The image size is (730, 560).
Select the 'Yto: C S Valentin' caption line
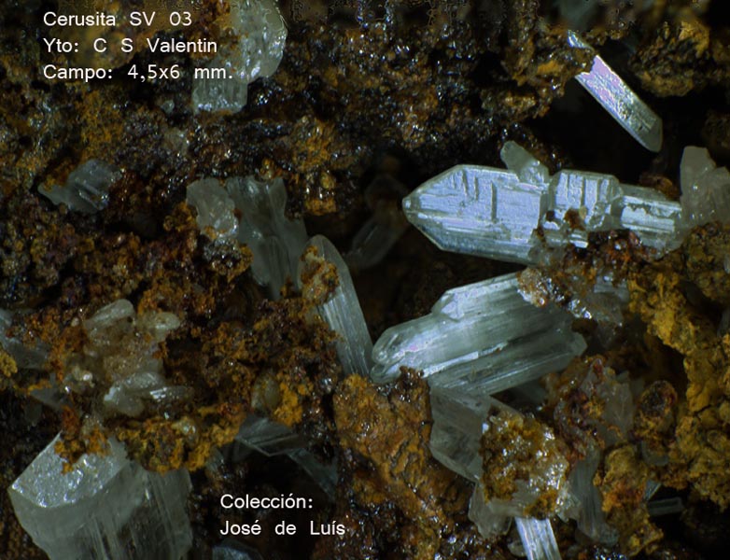pos(130,46)
